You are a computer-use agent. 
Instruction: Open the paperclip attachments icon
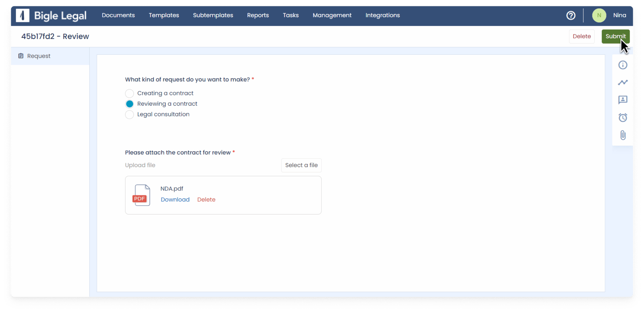point(623,135)
